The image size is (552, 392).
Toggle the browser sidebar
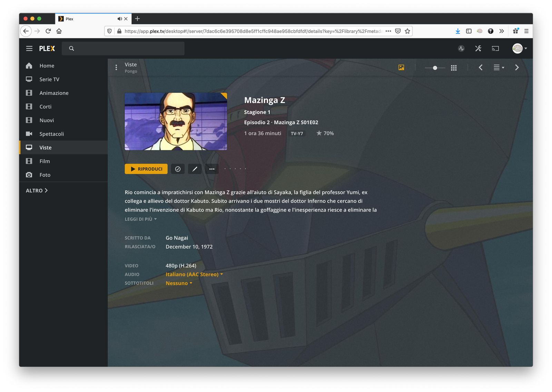(x=469, y=31)
